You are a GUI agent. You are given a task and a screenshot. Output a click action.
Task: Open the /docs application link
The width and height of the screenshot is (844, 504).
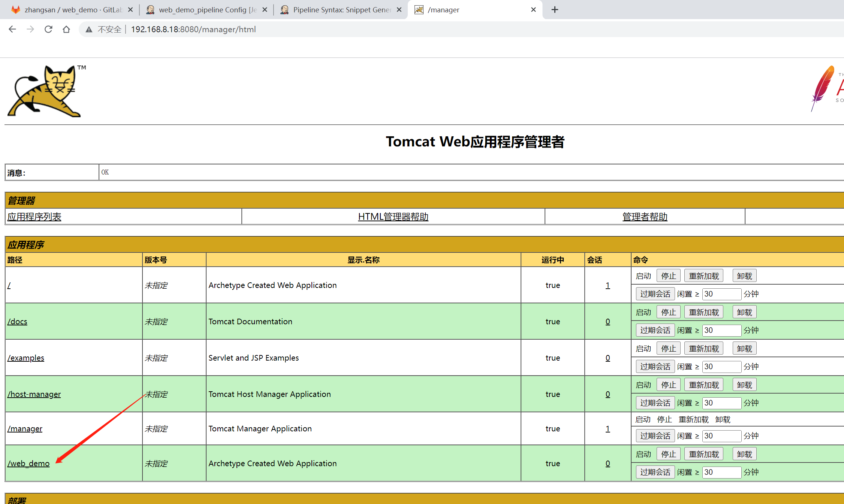17,322
